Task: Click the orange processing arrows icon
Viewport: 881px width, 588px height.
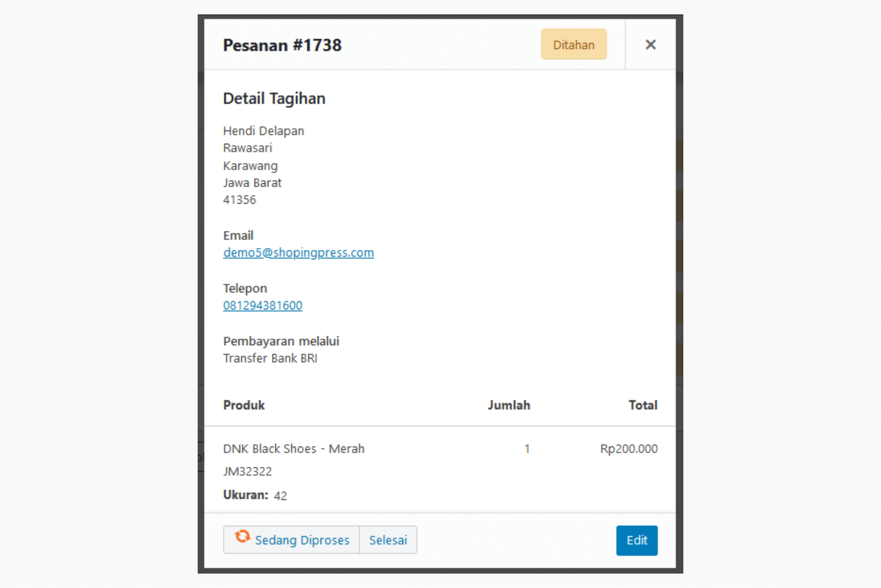Action: [242, 536]
